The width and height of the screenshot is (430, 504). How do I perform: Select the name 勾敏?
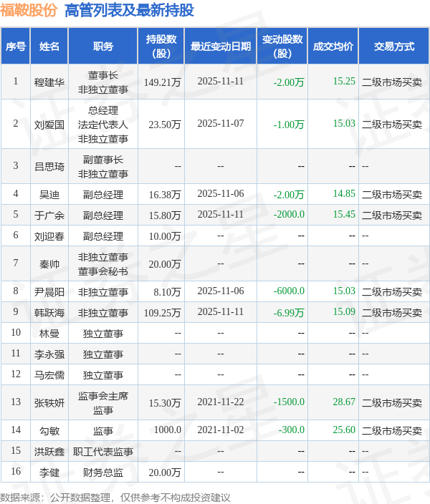pyautogui.click(x=49, y=431)
